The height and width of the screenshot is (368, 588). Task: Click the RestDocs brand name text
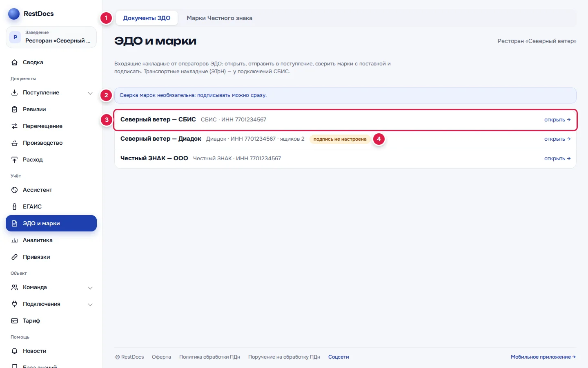coord(39,13)
